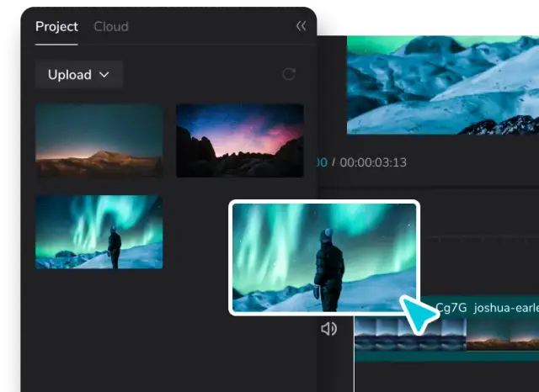Select the pink night sky silhouette thumbnail
539x392 pixels.
coord(239,140)
